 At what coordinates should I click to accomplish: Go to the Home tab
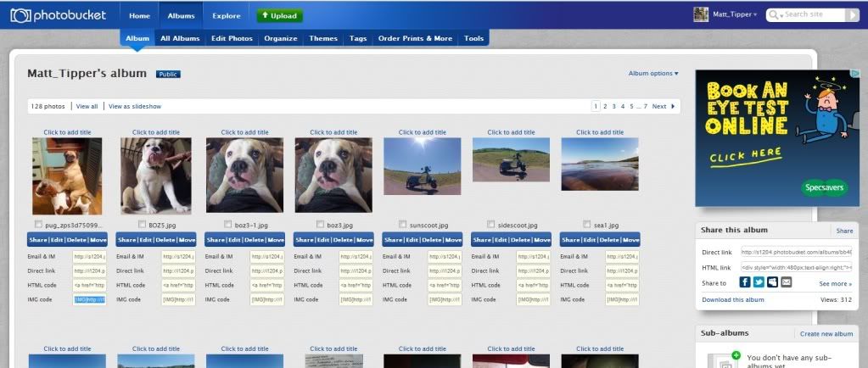click(x=139, y=15)
